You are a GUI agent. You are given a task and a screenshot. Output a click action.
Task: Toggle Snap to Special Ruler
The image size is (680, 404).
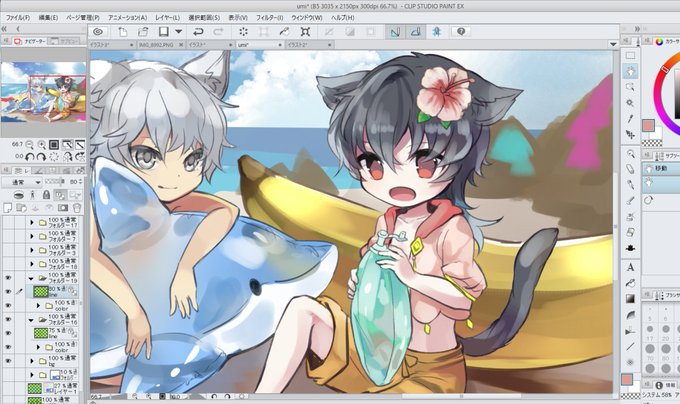tap(415, 32)
